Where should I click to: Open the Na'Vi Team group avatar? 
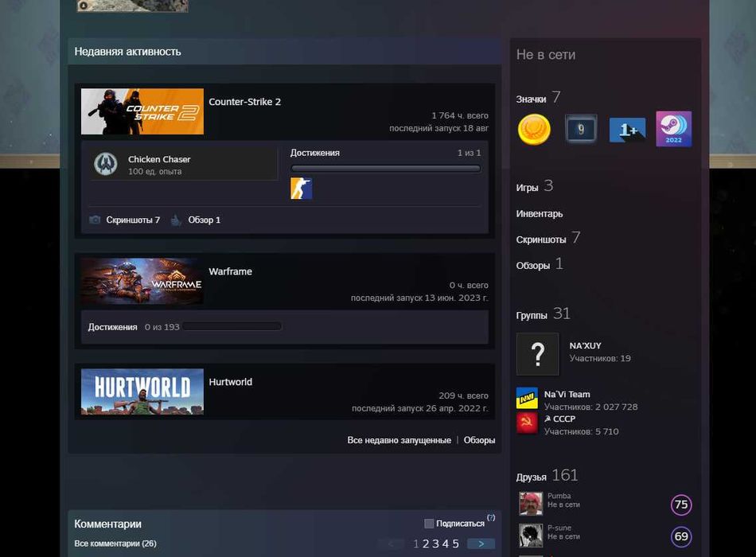pos(527,399)
